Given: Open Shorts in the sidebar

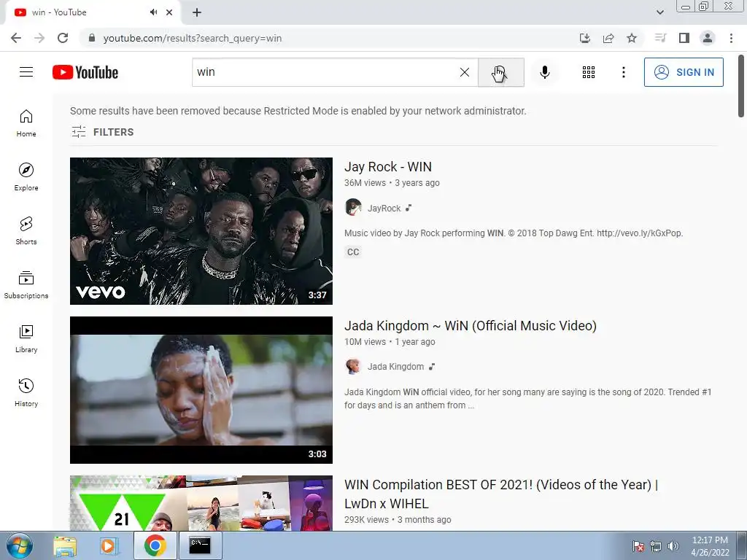Looking at the screenshot, I should (26, 231).
